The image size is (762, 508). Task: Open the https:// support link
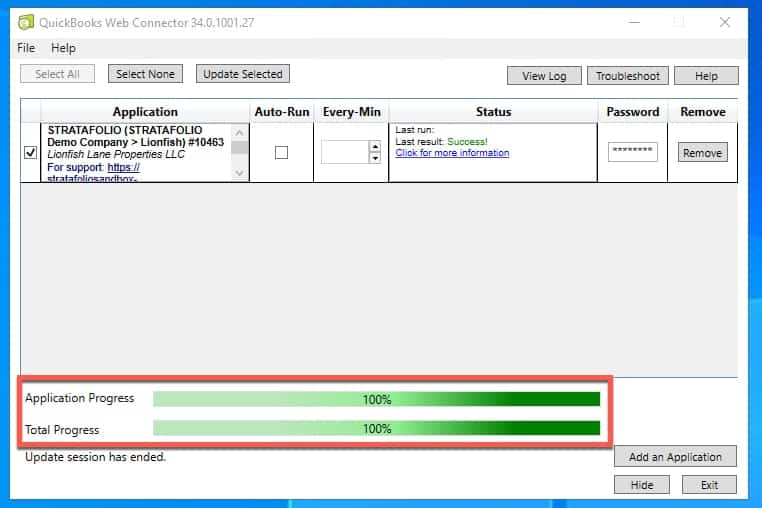click(x=123, y=167)
